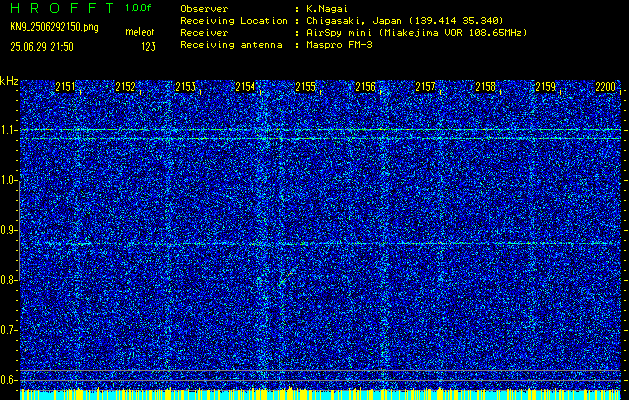
Task: Click AirSpy mini receiver description
Action: pyautogui.click(x=416, y=32)
